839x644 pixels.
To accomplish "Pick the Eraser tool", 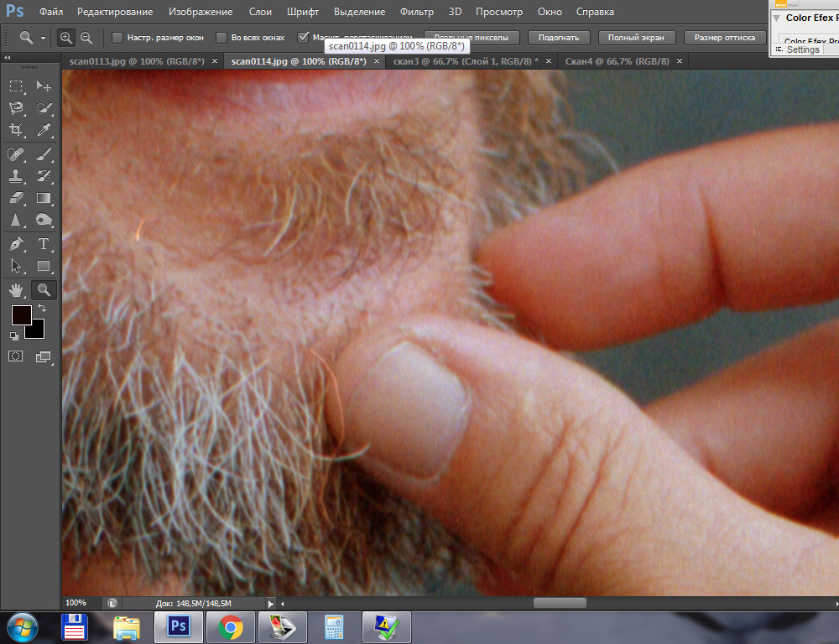I will point(16,199).
